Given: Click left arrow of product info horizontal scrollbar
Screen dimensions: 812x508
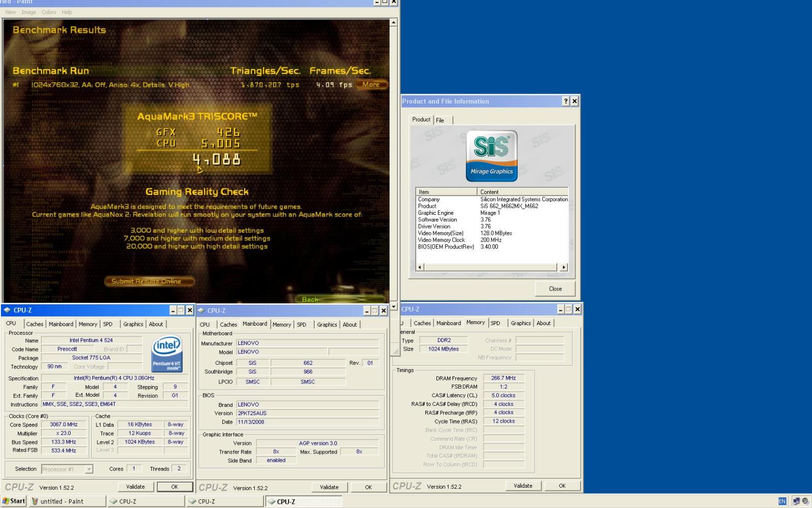Looking at the screenshot, I should [x=420, y=267].
